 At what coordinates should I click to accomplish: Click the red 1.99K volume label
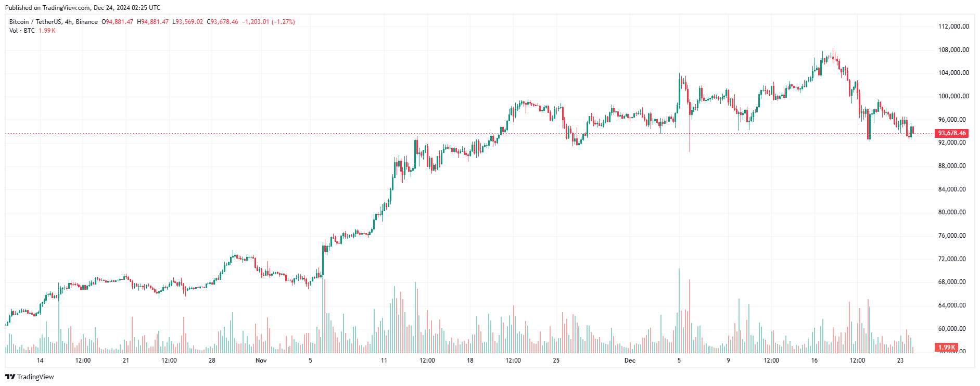pos(946,347)
